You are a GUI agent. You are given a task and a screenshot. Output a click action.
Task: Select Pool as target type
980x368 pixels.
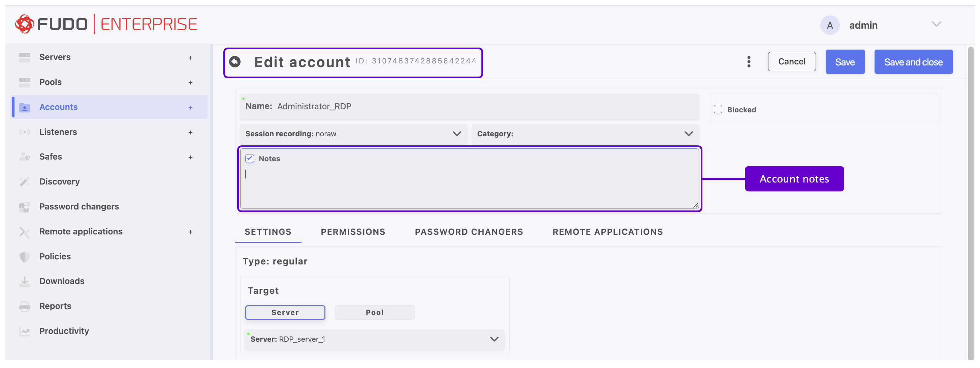click(374, 312)
